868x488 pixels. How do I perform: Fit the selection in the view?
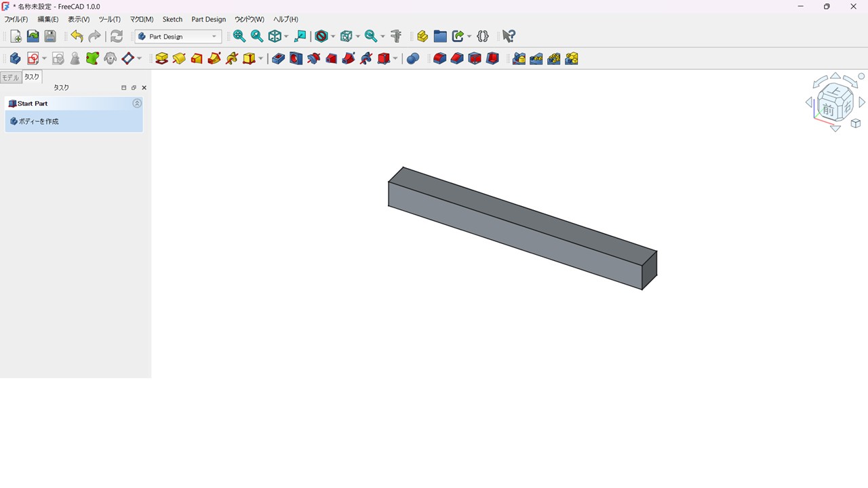pyautogui.click(x=257, y=37)
